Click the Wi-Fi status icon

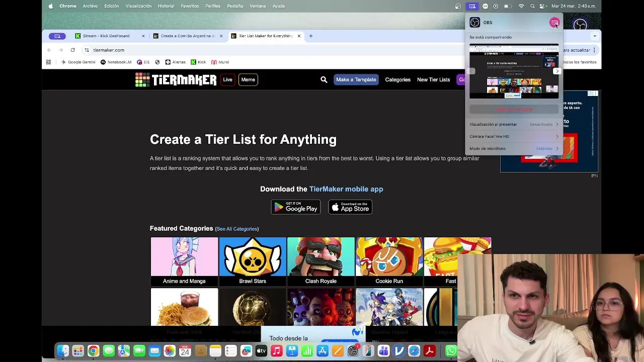pyautogui.click(x=521, y=6)
